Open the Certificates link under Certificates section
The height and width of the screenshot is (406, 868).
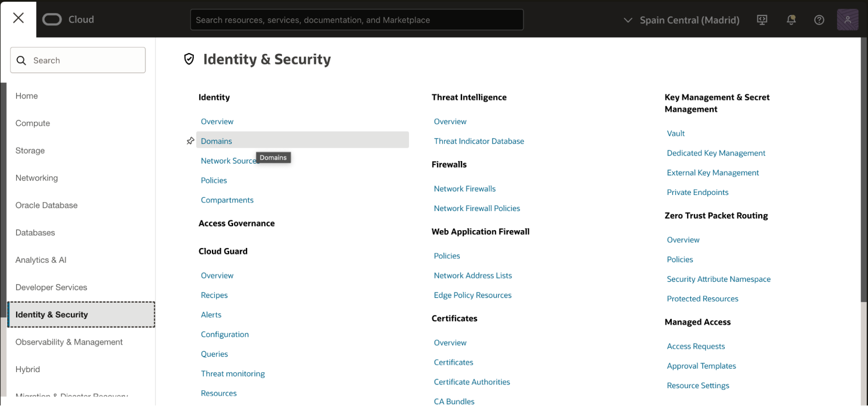pyautogui.click(x=453, y=363)
